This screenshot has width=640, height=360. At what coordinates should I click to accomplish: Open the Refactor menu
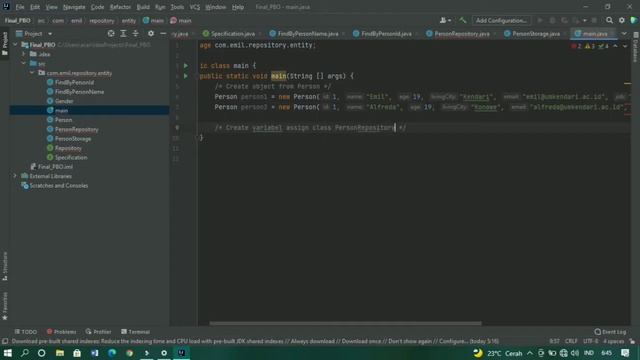pyautogui.click(x=120, y=7)
